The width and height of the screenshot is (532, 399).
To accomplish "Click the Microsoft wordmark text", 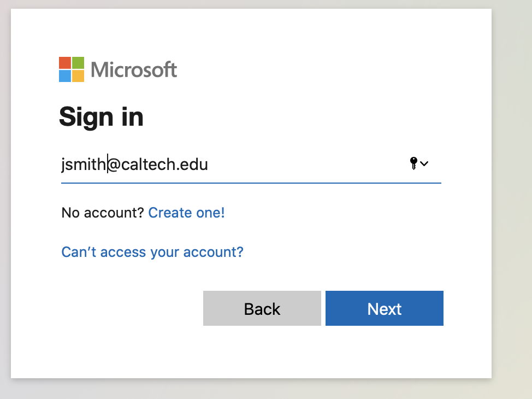I will pos(134,70).
